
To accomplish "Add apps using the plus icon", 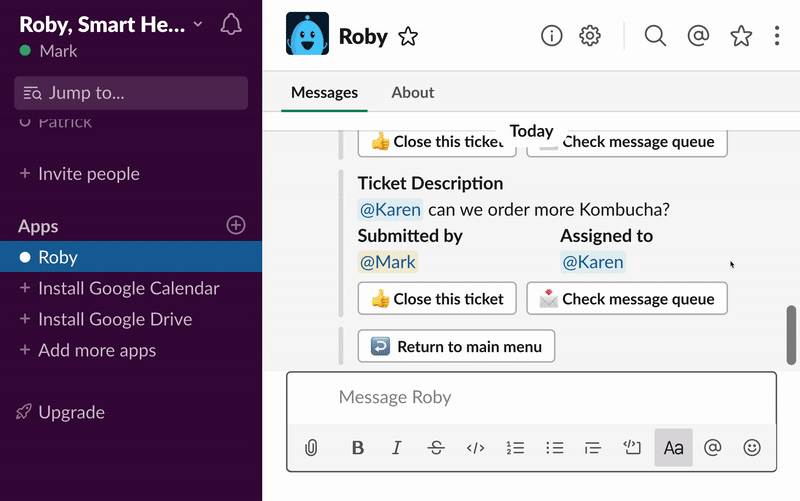I will (x=236, y=226).
